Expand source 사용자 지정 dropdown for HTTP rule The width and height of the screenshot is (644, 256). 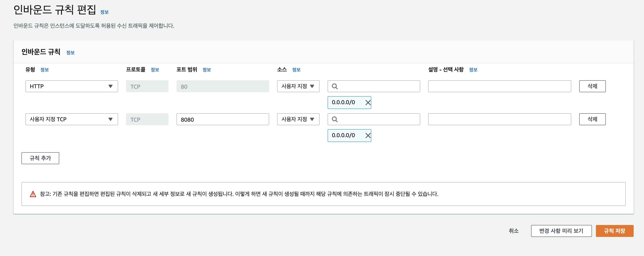tap(298, 86)
